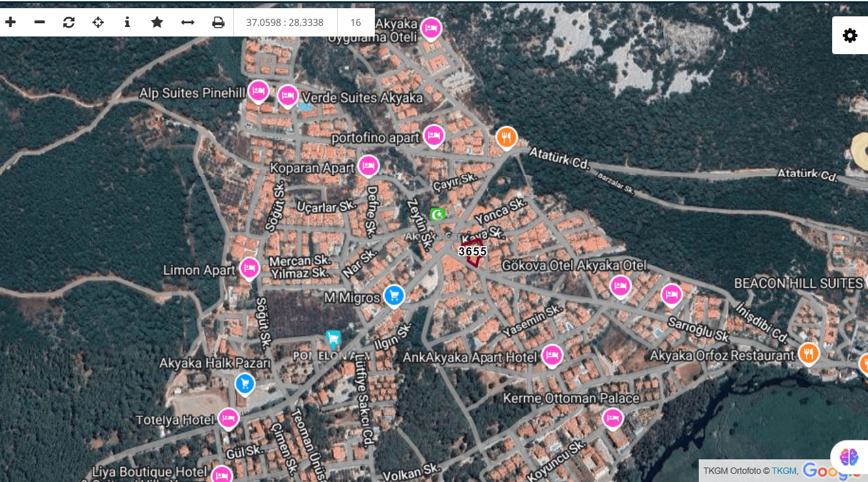The width and height of the screenshot is (868, 482).
Task: Zoom in with the plus icon
Action: pos(11,23)
